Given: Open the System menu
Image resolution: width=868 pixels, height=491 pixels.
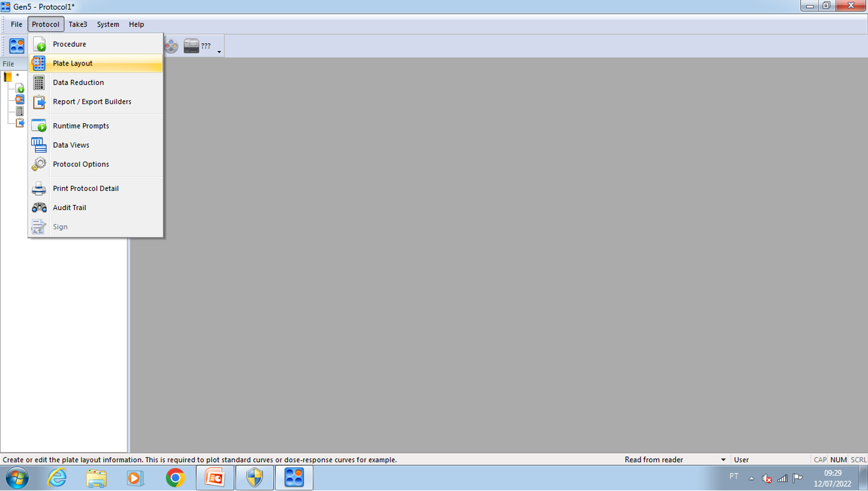Looking at the screenshot, I should [108, 25].
